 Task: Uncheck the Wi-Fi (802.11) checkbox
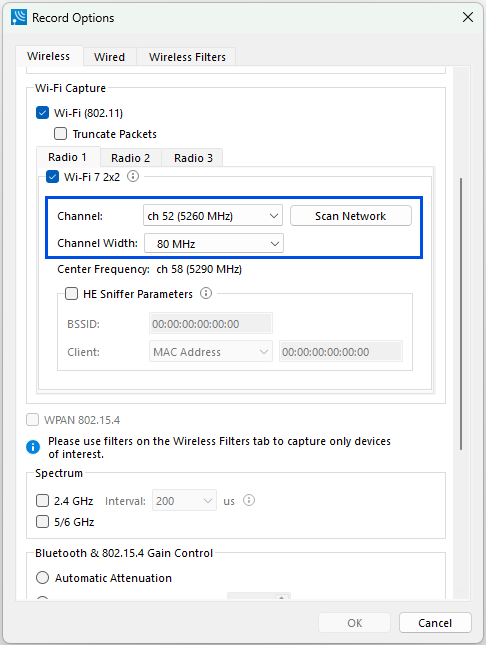click(x=42, y=113)
